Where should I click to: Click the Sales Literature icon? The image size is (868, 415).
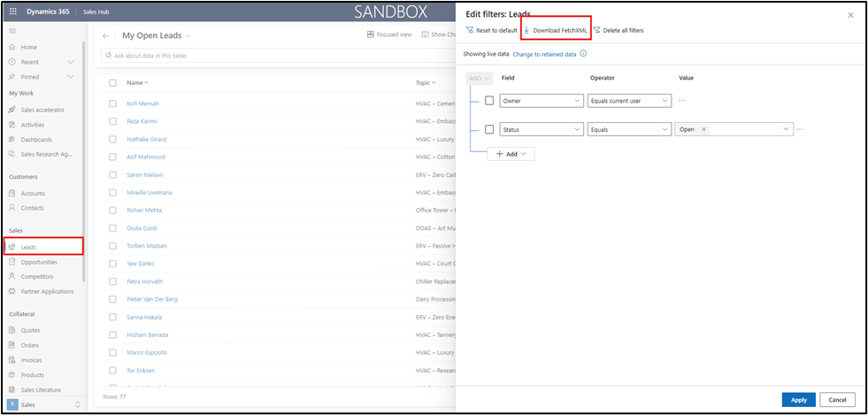click(x=12, y=389)
